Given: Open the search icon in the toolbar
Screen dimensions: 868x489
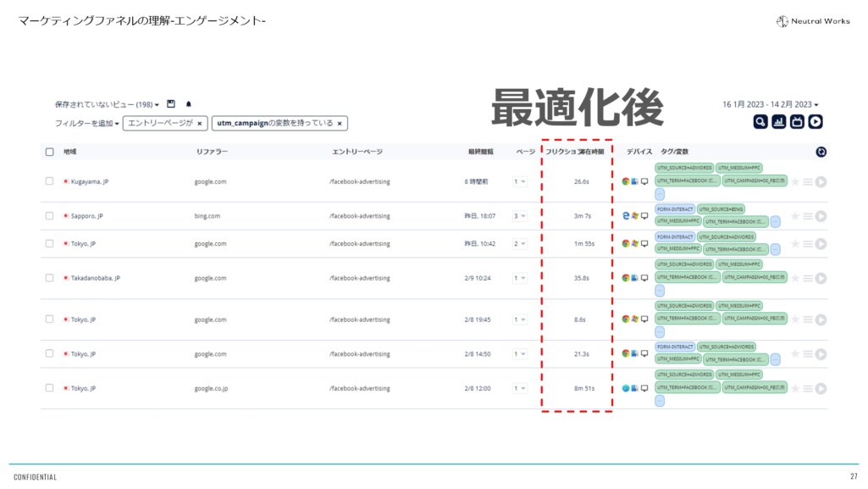Looking at the screenshot, I should [761, 123].
